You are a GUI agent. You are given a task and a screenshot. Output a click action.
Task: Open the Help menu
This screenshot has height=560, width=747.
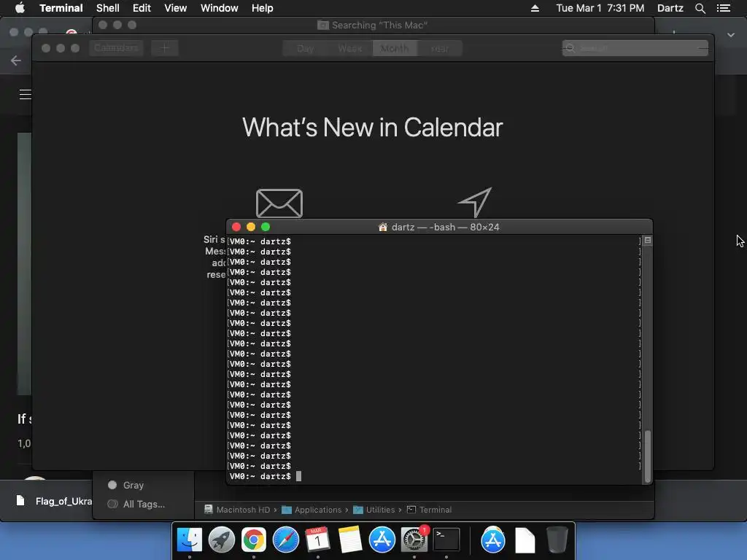[x=262, y=8]
